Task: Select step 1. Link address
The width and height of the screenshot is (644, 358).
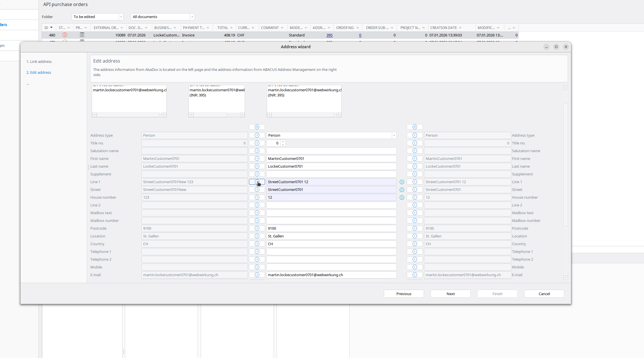Action: [39, 61]
